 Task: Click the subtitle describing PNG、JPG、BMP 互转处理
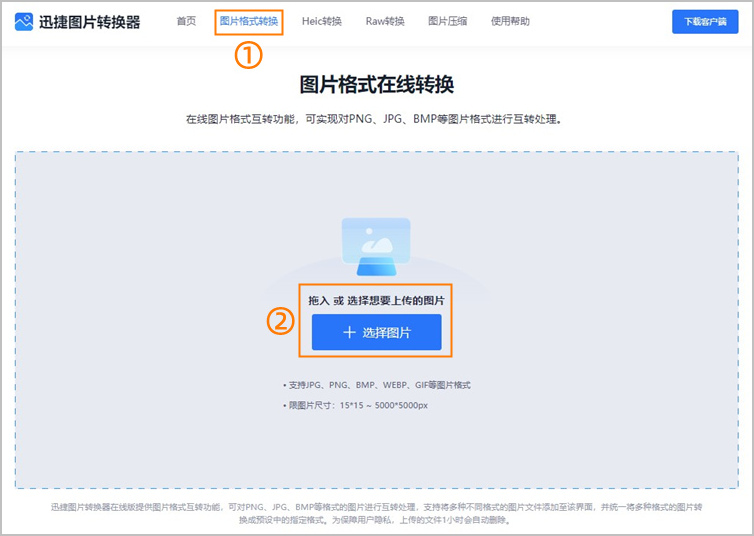(374, 119)
